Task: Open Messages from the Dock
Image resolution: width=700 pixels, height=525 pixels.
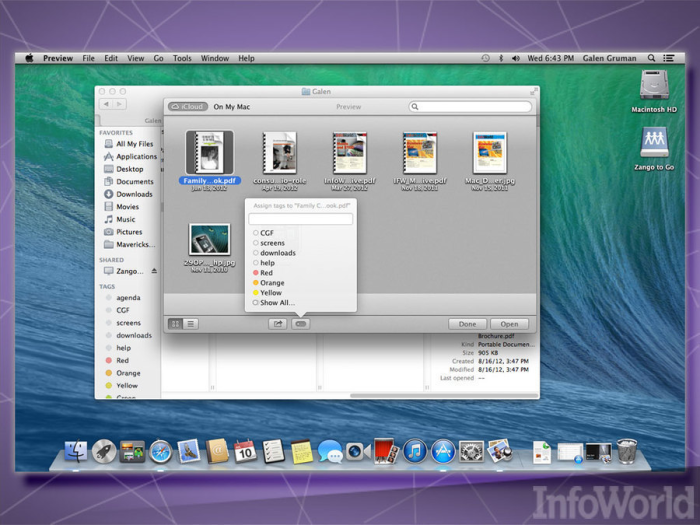Action: [x=330, y=451]
